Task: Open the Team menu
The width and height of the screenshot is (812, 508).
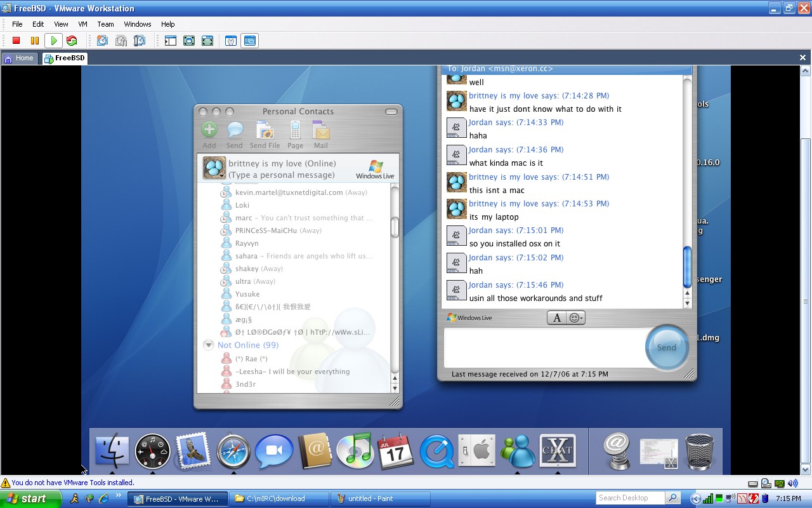Action: point(105,24)
